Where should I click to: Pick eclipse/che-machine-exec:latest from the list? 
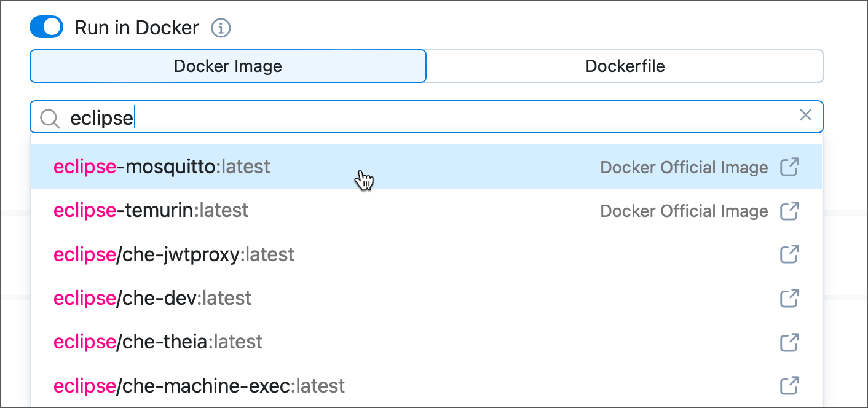pyautogui.click(x=199, y=386)
